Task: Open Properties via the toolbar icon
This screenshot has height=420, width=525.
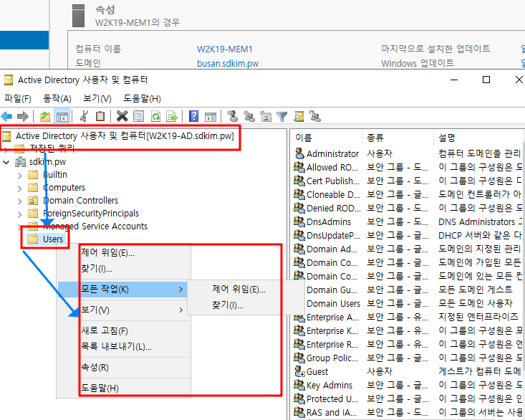Action: coord(139,117)
